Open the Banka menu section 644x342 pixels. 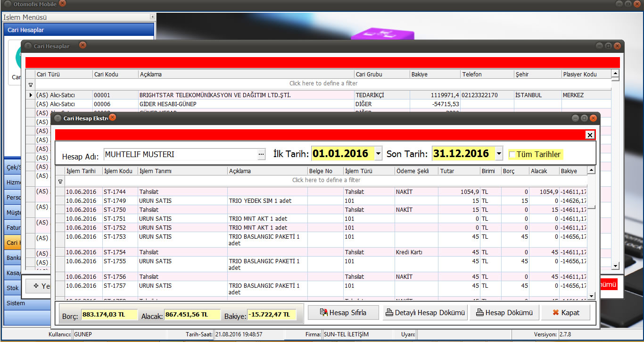[13, 258]
